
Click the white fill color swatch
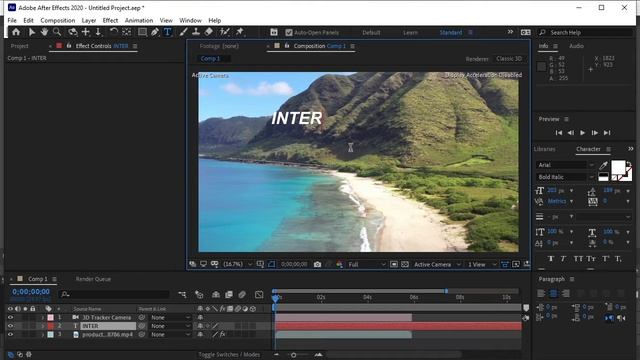pyautogui.click(x=618, y=167)
